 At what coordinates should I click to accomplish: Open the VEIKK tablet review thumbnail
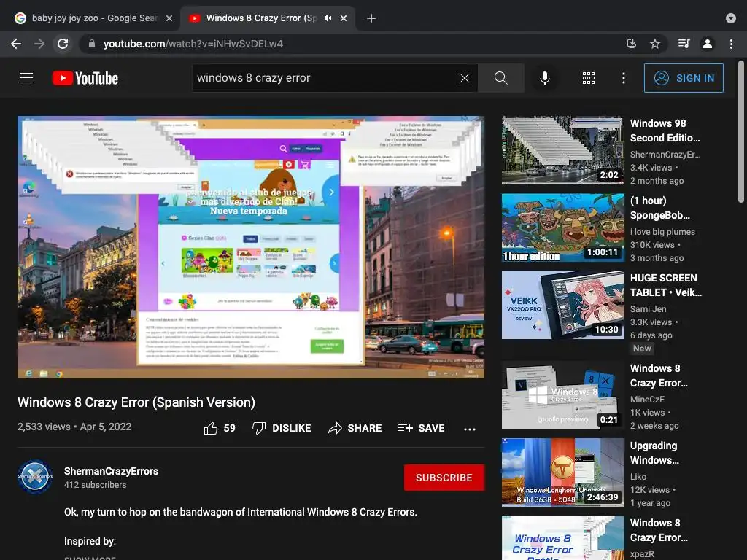[562, 305]
